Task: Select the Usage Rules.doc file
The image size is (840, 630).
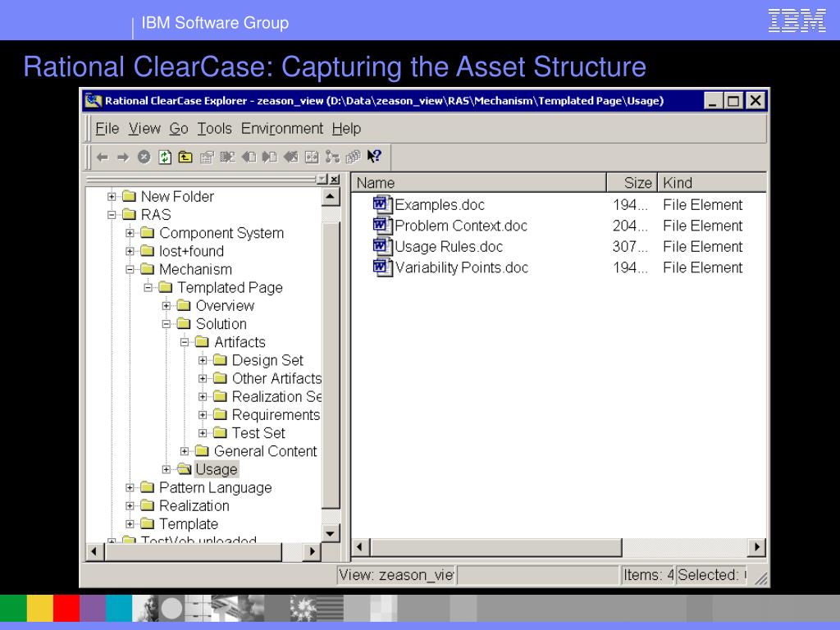Action: 449,246
